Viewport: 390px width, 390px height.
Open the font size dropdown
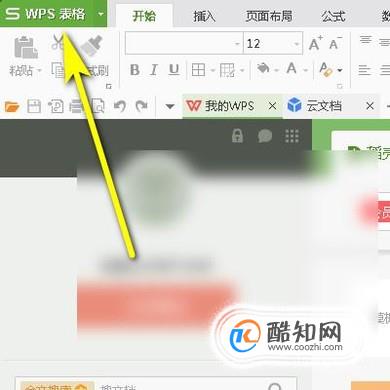tap(296, 44)
